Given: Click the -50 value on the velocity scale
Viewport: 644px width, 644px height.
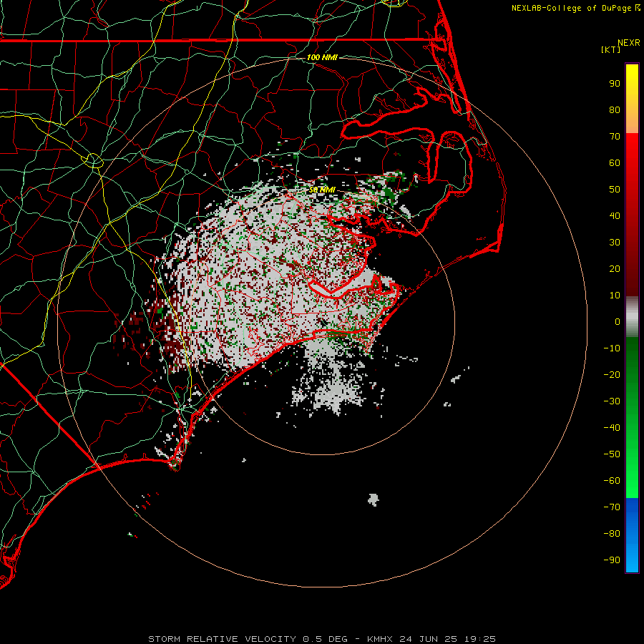Looking at the screenshot, I should [x=612, y=454].
